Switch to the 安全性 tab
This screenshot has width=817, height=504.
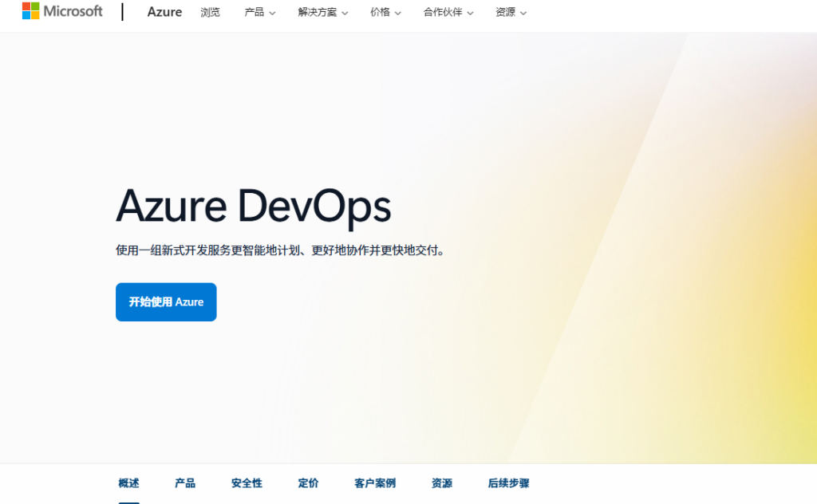pos(247,483)
